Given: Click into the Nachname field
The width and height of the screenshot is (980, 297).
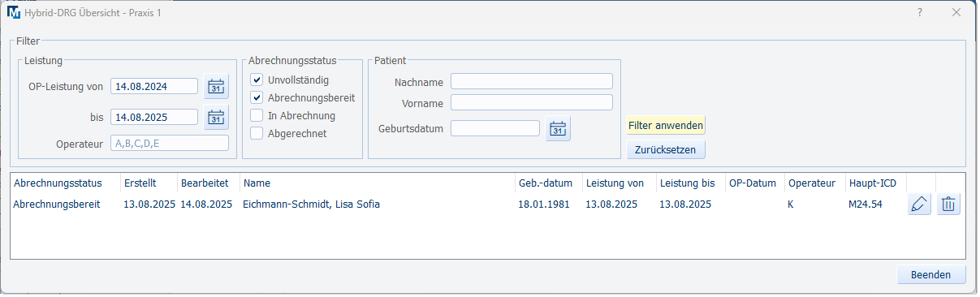Looking at the screenshot, I should 532,81.
